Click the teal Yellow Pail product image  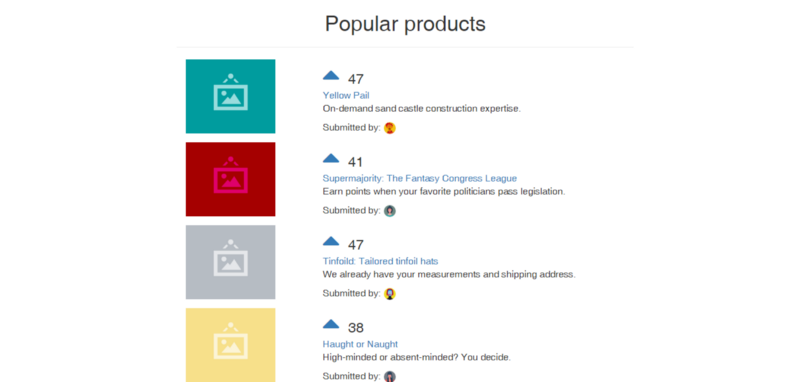click(x=231, y=96)
